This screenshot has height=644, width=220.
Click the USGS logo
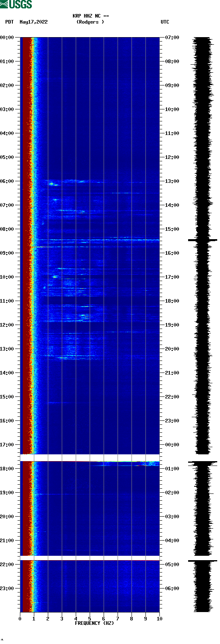point(16,4)
